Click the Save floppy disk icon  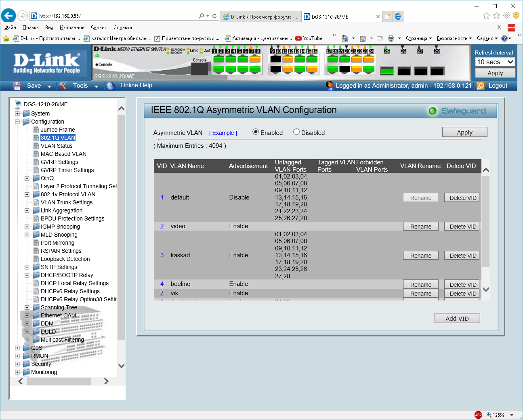tap(17, 86)
